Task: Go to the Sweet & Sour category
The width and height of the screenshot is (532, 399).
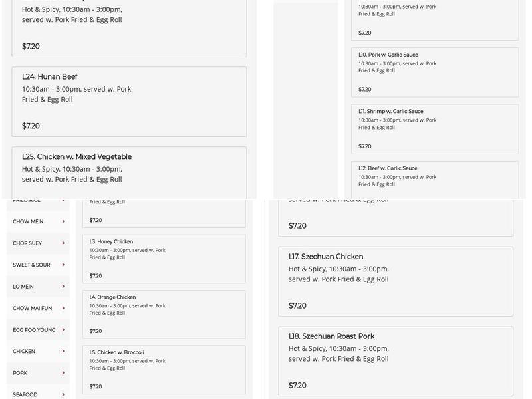Action: (x=31, y=265)
